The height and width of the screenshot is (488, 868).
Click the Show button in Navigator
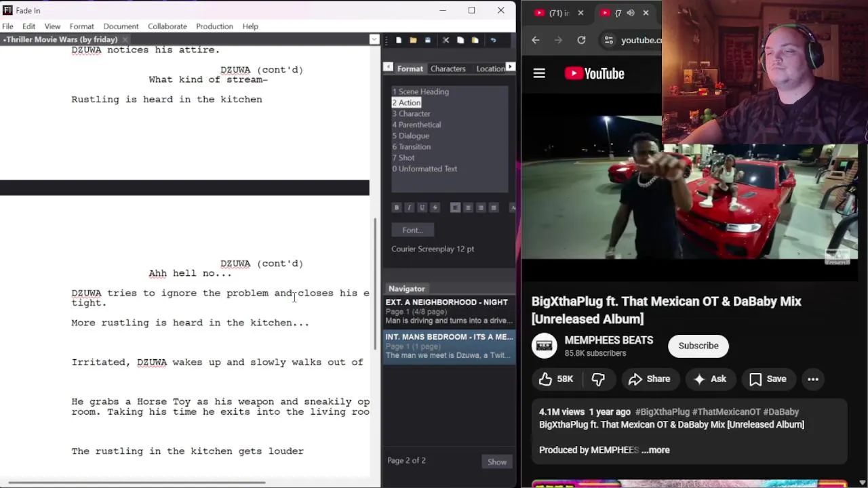click(497, 462)
